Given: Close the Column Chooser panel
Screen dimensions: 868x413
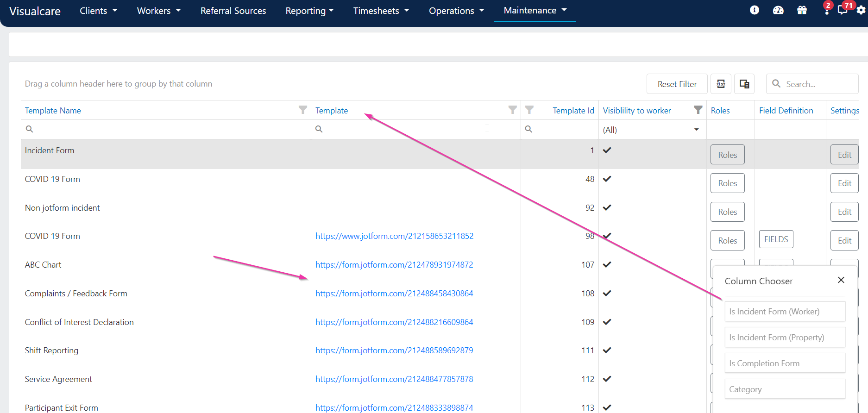Looking at the screenshot, I should pos(841,280).
